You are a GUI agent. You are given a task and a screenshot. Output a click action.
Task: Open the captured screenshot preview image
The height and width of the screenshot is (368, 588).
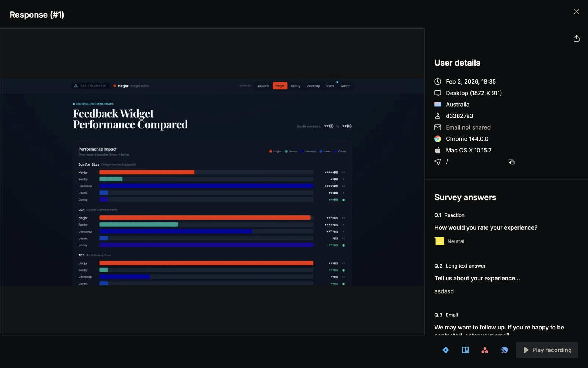(212, 182)
